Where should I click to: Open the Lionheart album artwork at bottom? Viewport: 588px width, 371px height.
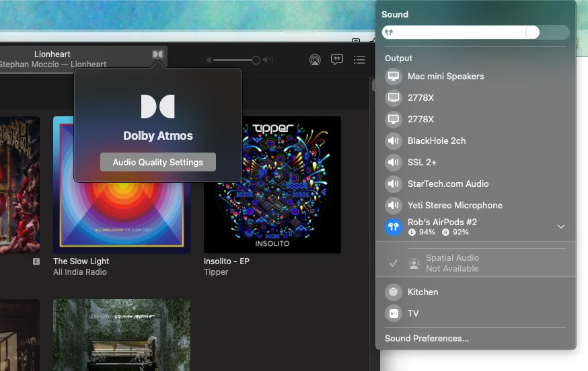(122, 335)
